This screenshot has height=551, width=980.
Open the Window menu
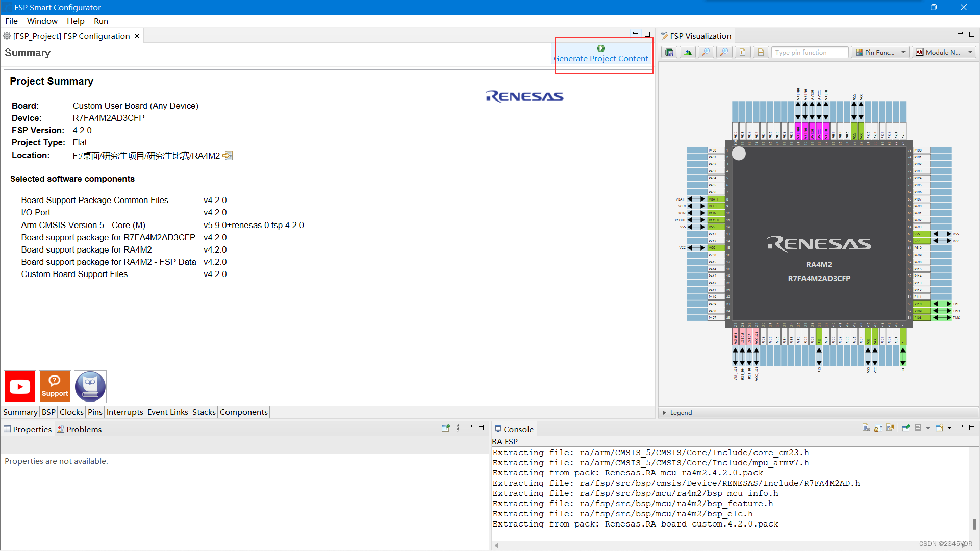pyautogui.click(x=42, y=21)
